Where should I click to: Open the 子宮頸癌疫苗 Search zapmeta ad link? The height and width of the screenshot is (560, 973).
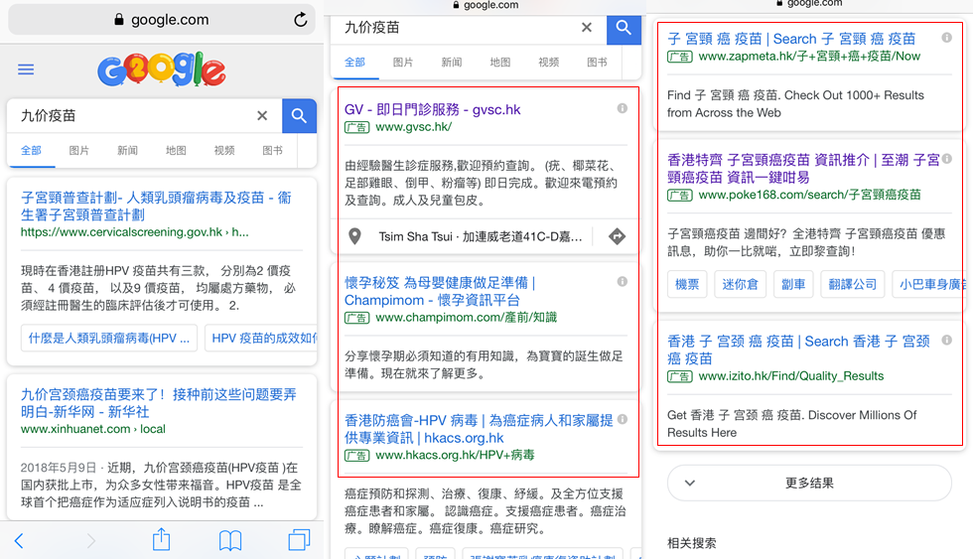point(791,39)
